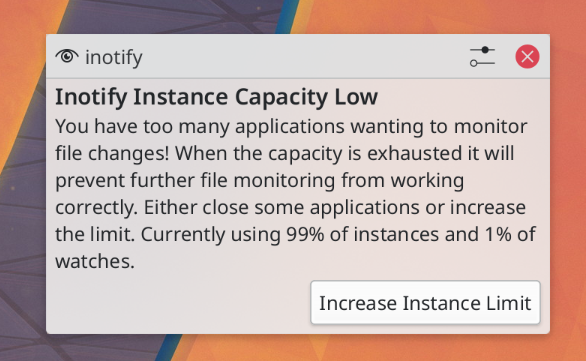Viewport: 586px width, 361px height.
Task: Click the orange desktop wallpaper above the popup
Action: [x=430, y=17]
